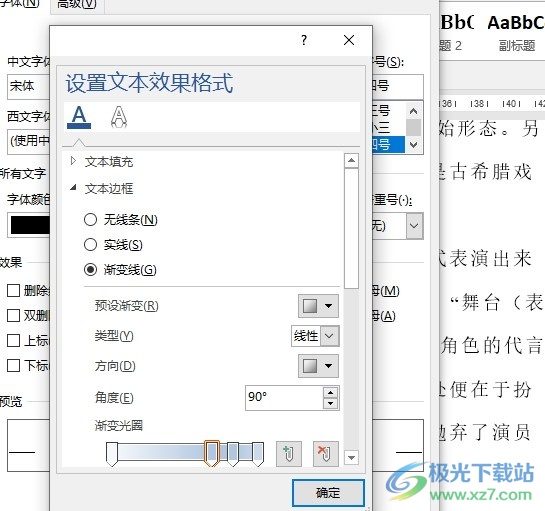Click the font size list up arrow
Screen dimensions: 545x511
click(x=413, y=111)
